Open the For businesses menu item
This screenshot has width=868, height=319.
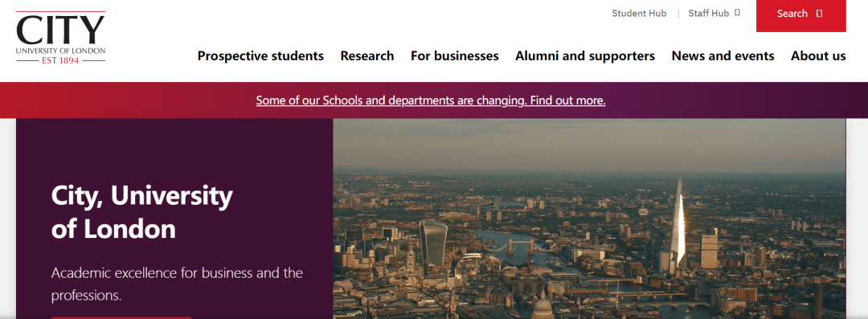click(x=454, y=56)
